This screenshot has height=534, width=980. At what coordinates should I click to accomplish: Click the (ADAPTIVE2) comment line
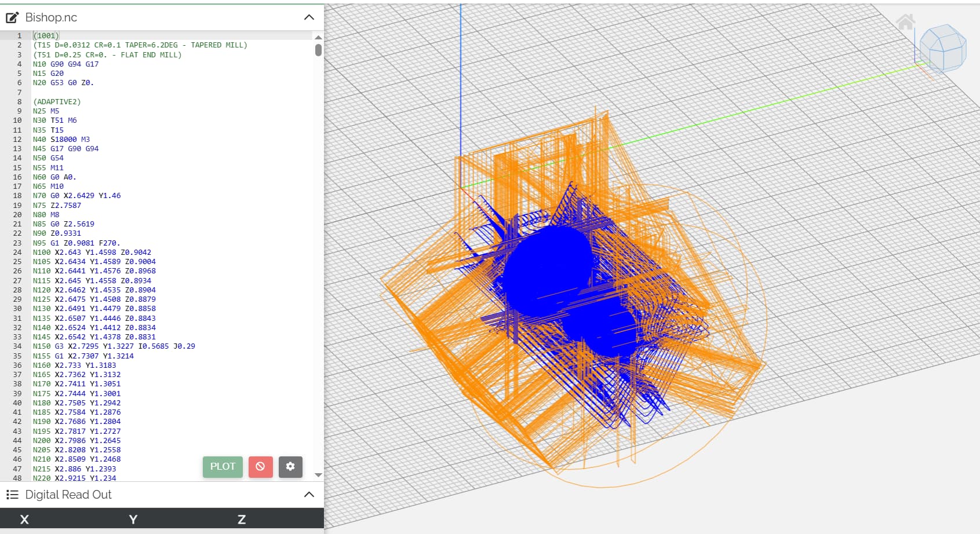[x=57, y=102]
